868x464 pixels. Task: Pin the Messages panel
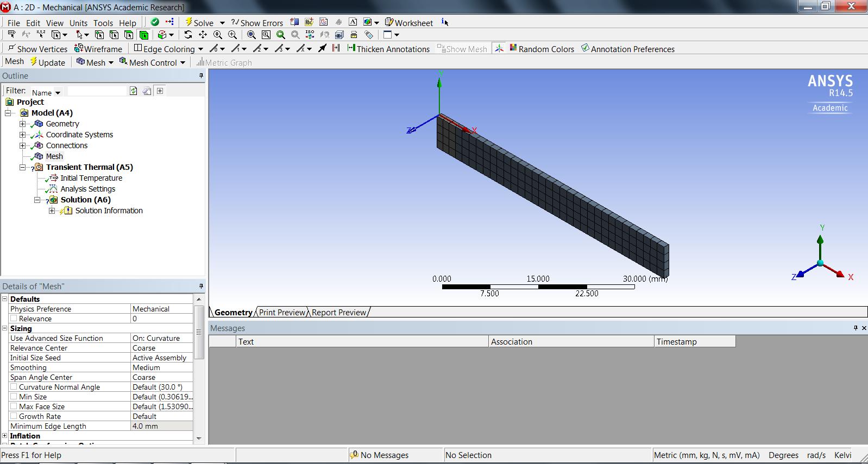[x=856, y=328]
